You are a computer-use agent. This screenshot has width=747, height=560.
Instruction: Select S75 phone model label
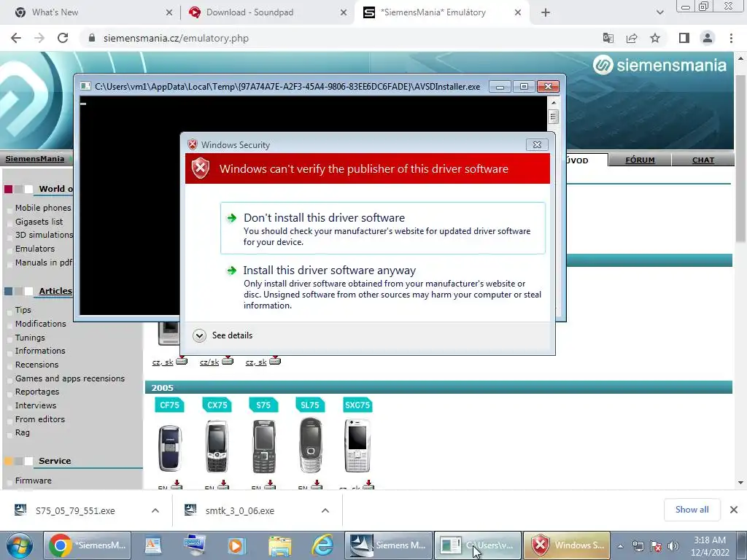263,405
